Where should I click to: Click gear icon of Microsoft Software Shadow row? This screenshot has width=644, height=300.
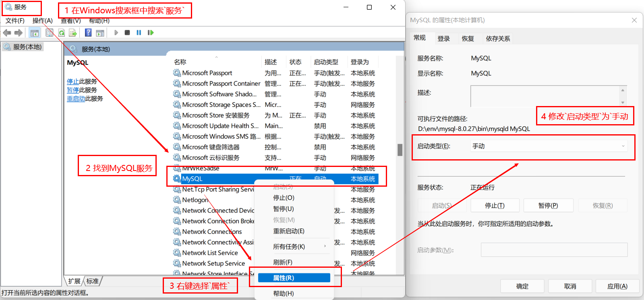177,94
